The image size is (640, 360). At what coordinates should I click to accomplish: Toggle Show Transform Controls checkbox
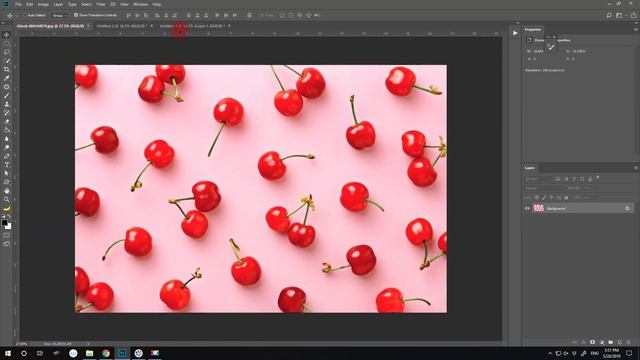76,15
